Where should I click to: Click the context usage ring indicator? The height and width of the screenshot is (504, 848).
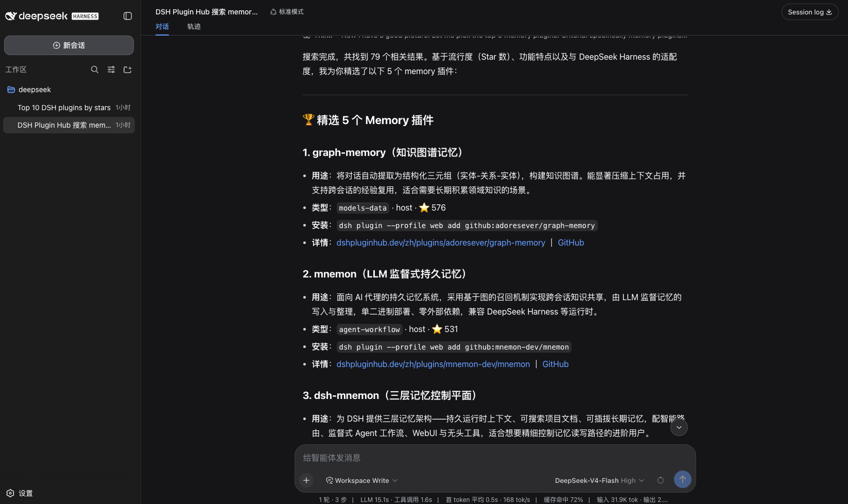point(661,480)
